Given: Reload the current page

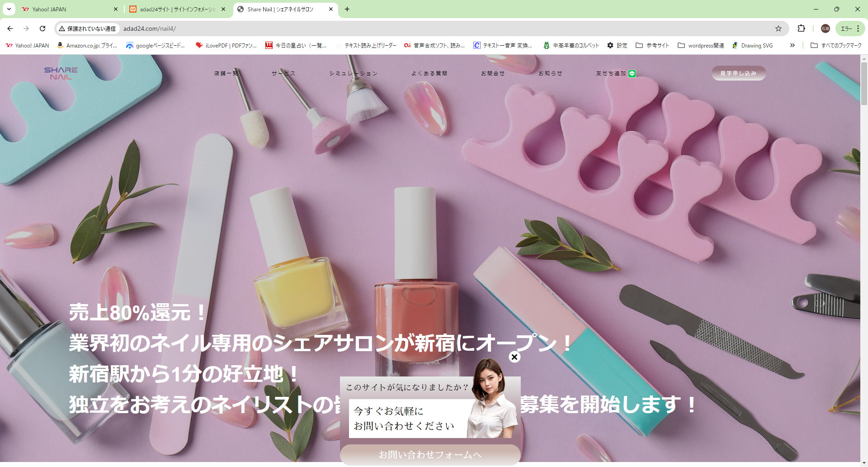Looking at the screenshot, I should click(x=42, y=29).
